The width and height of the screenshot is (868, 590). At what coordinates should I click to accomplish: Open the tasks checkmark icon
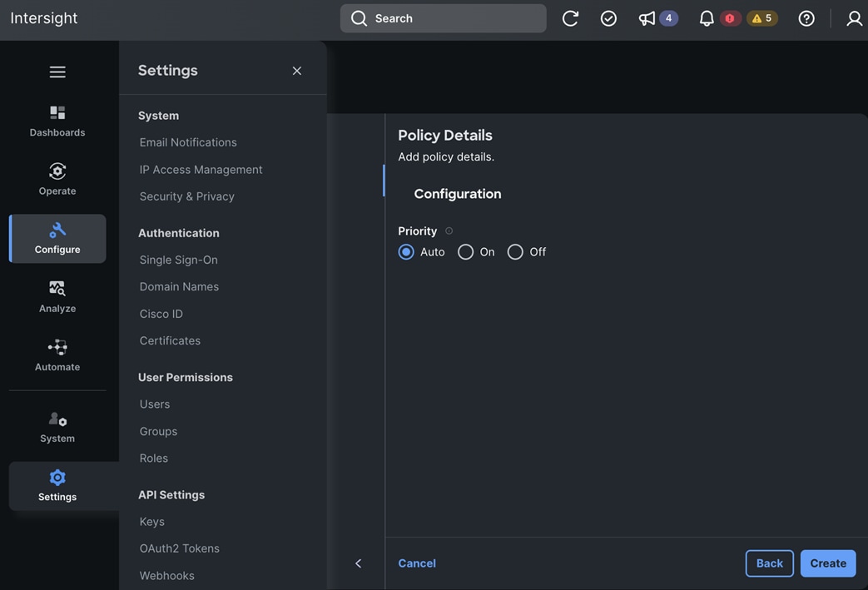pos(608,18)
